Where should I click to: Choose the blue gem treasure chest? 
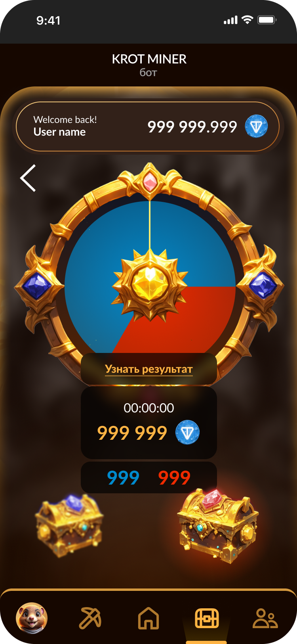tap(69, 525)
